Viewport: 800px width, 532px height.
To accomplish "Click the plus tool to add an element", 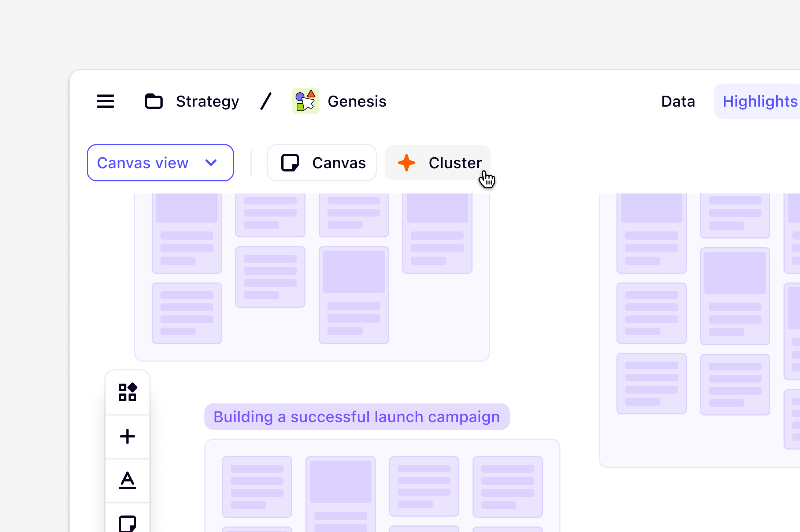I will 127,436.
